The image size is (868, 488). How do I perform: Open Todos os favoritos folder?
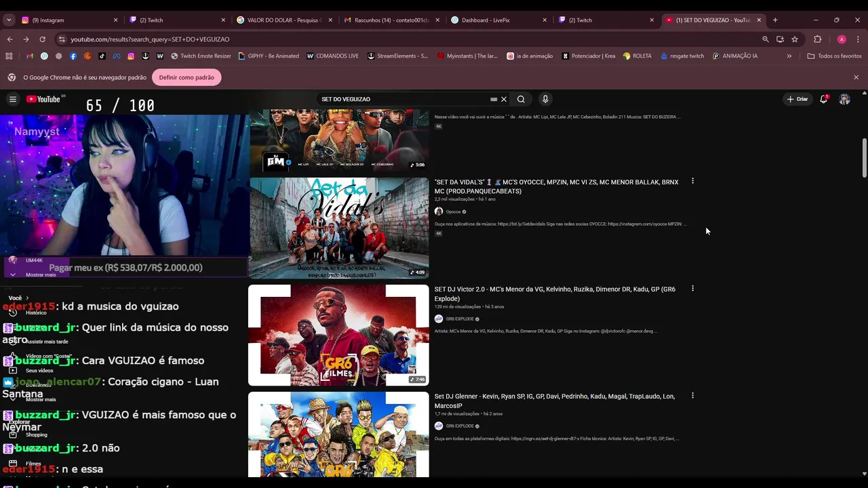pyautogui.click(x=834, y=56)
